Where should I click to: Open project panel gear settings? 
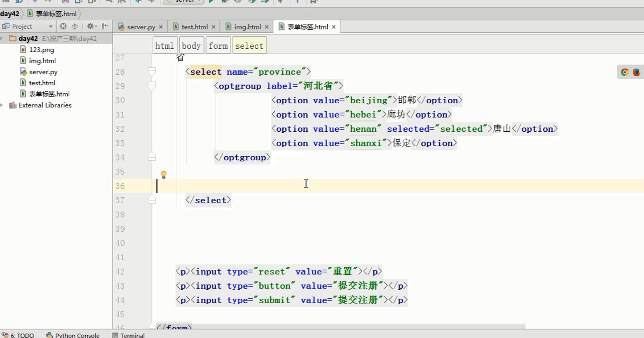tap(91, 26)
